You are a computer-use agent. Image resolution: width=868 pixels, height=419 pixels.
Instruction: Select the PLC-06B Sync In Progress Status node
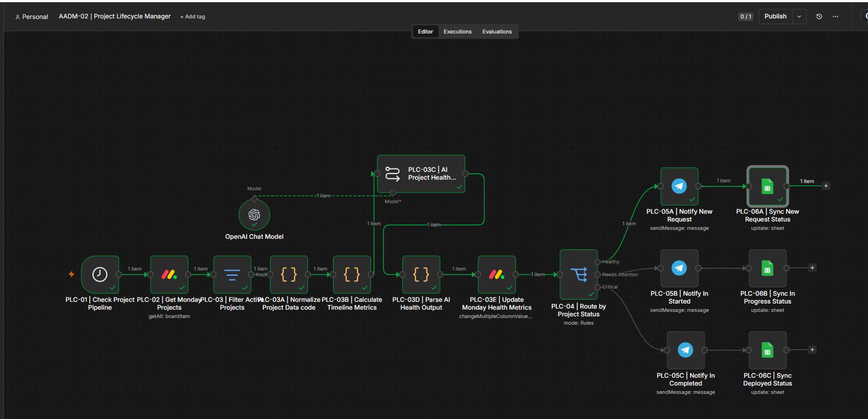(x=768, y=268)
